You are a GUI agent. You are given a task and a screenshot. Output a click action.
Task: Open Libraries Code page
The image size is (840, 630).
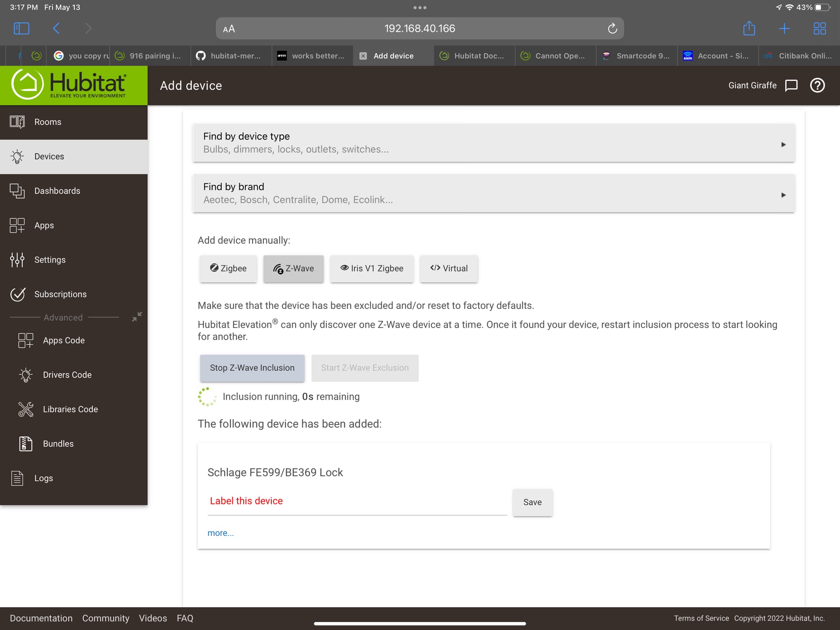tap(73, 409)
